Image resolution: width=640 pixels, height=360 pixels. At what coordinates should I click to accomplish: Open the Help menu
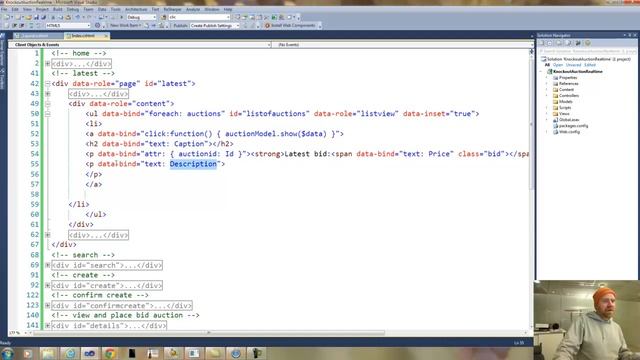[228, 9]
